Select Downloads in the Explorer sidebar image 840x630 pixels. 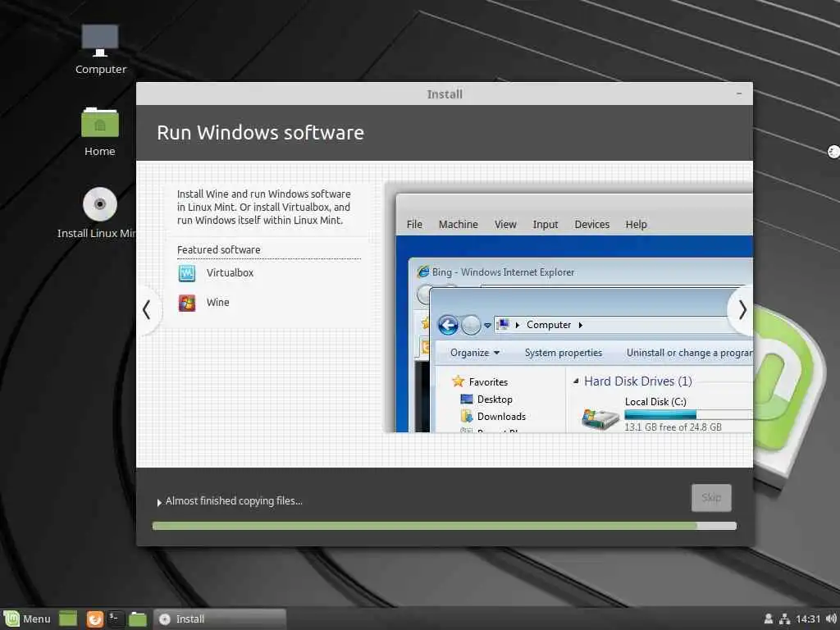pyautogui.click(x=493, y=416)
